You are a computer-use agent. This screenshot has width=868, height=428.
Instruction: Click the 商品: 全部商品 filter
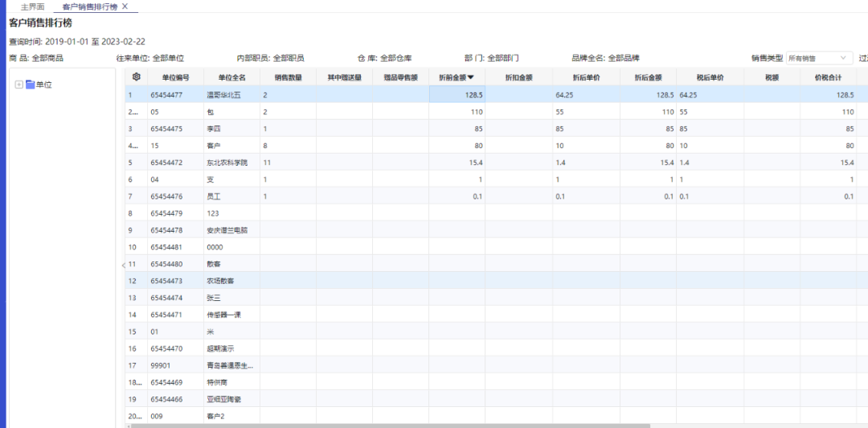(36, 58)
